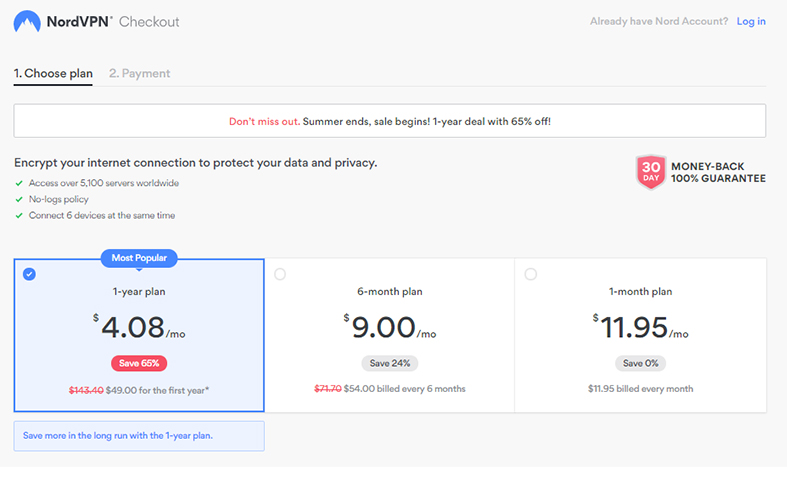Select the 1-month plan radio button

(531, 274)
